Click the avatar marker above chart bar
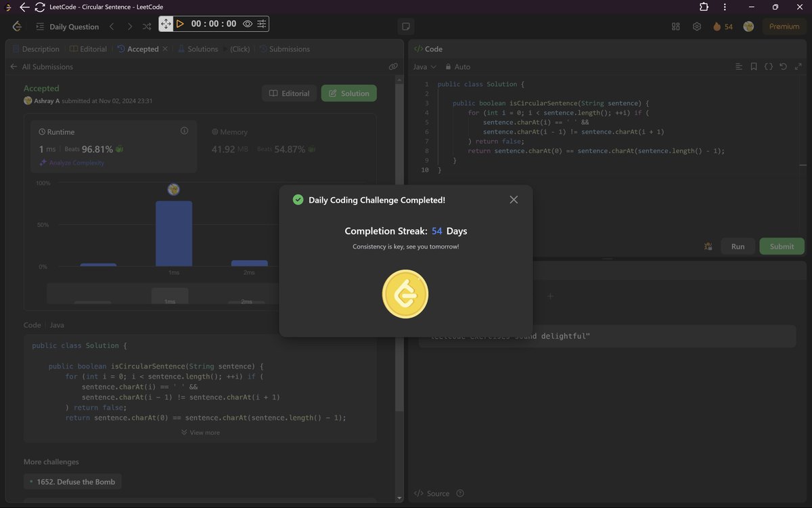The width and height of the screenshot is (812, 508). (x=173, y=189)
